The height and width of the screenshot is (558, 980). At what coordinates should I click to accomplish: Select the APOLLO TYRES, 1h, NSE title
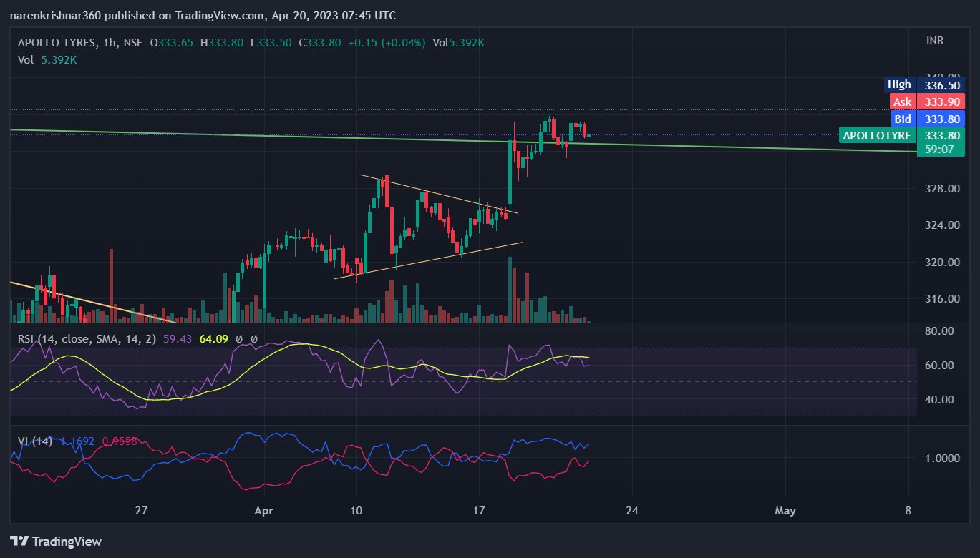point(80,43)
